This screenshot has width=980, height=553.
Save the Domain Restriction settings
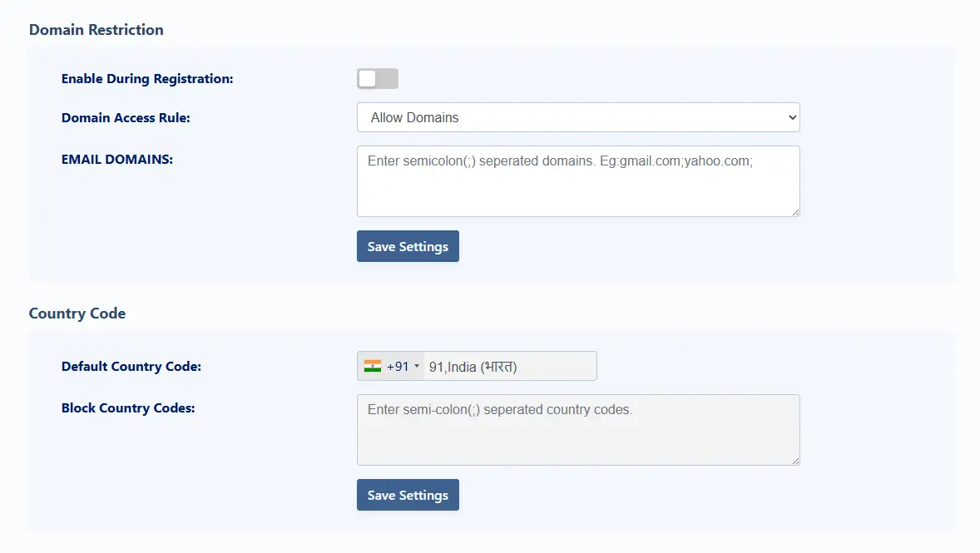408,246
